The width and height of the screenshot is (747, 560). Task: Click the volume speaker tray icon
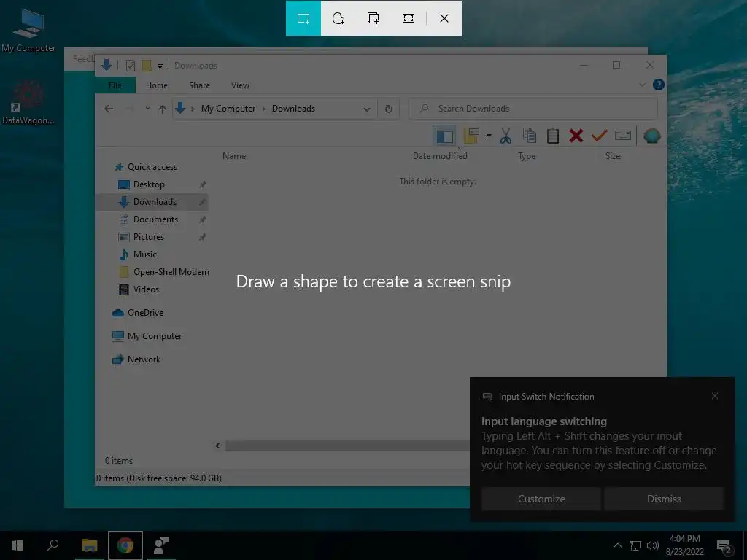[x=653, y=545]
